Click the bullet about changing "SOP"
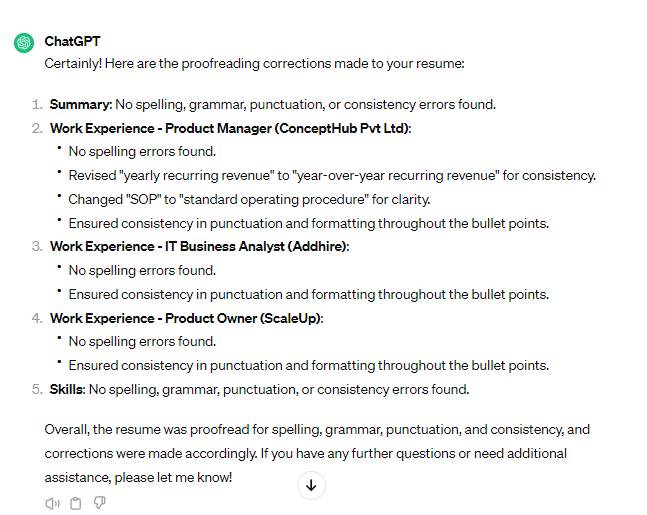This screenshot has height=515, width=647. pyautogui.click(x=249, y=199)
